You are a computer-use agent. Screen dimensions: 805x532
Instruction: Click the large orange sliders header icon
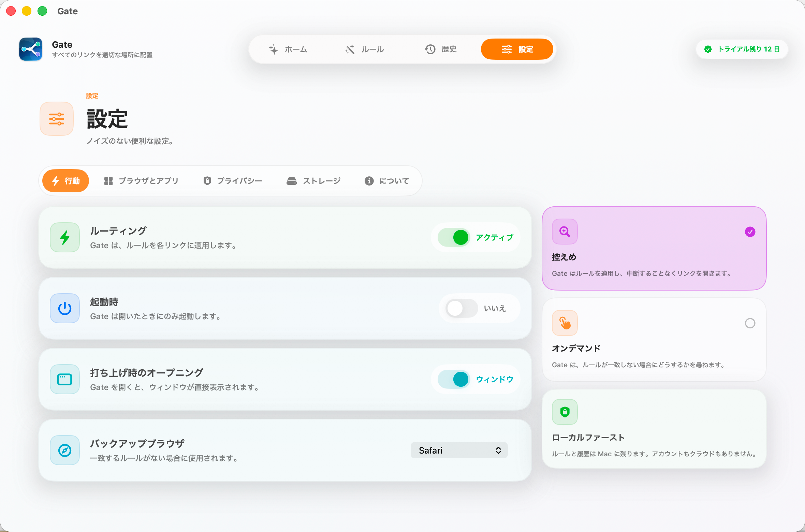57,119
